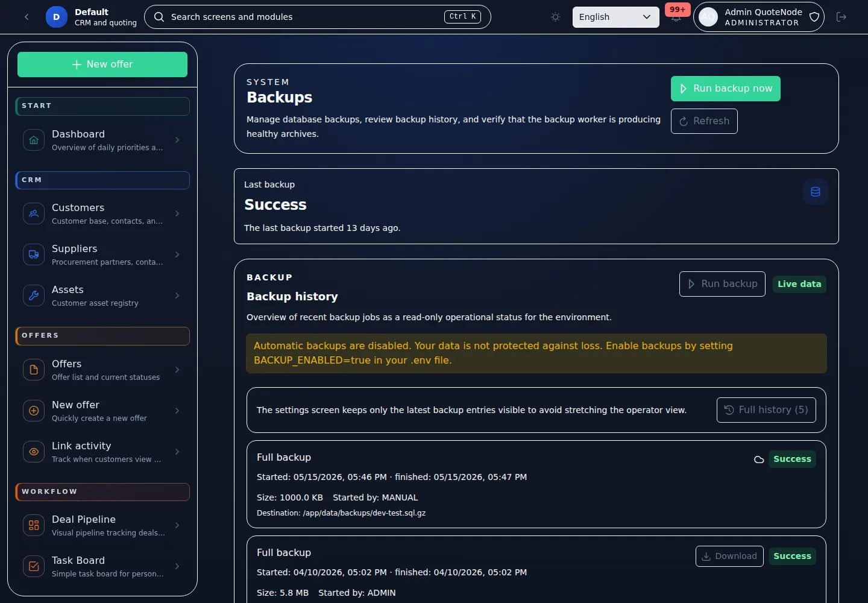Open the Offers list menu item
The width and height of the screenshot is (868, 603).
click(x=102, y=370)
